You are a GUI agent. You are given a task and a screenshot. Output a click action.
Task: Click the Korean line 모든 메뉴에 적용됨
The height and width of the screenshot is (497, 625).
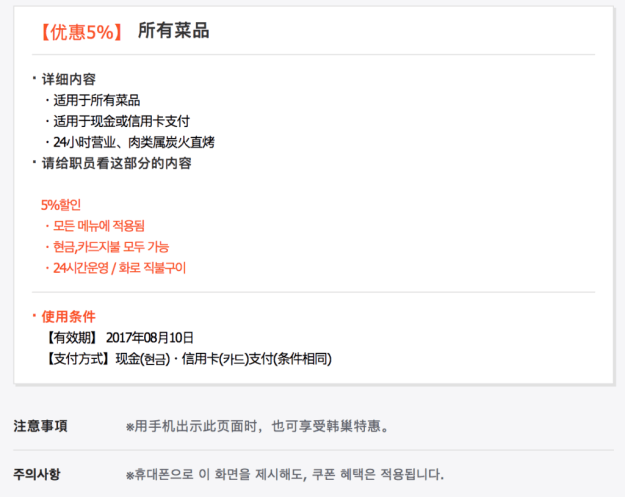pyautogui.click(x=99, y=226)
